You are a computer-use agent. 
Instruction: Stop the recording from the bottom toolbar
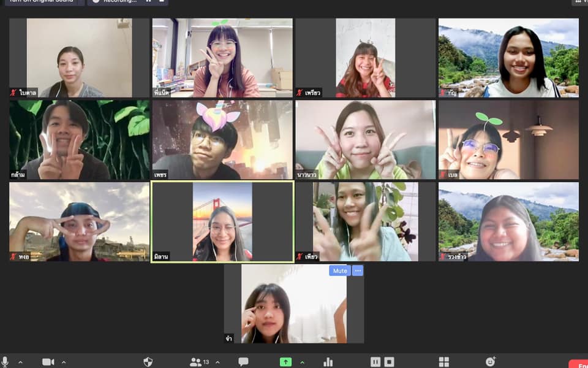tap(389, 362)
